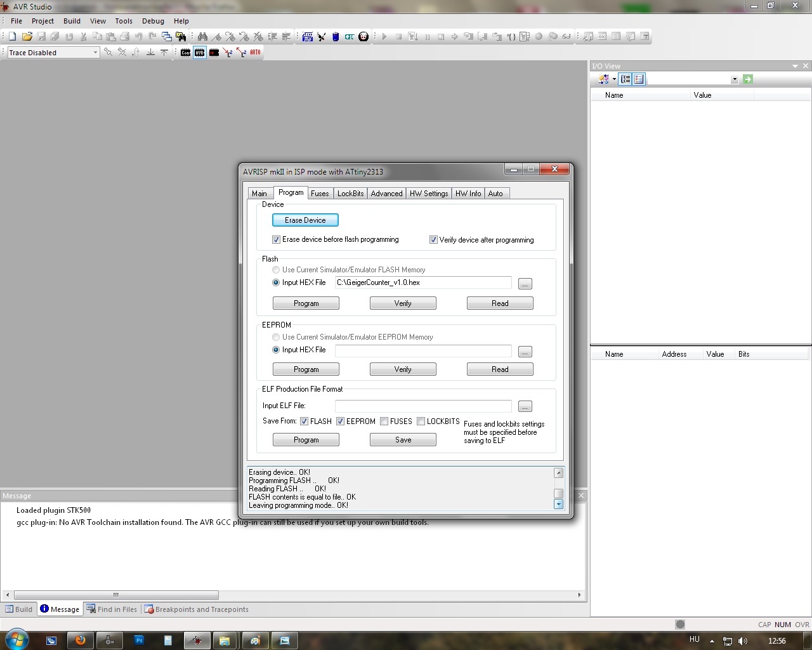Open Firefox from the taskbar
The image size is (812, 650).
(80, 640)
